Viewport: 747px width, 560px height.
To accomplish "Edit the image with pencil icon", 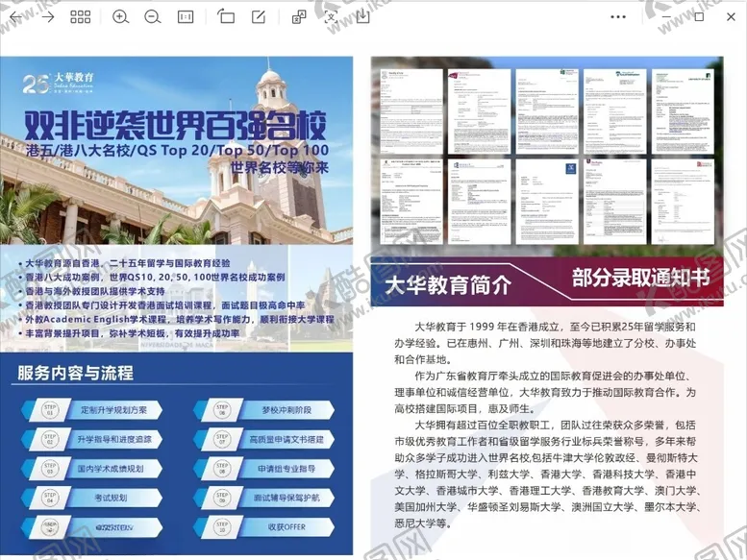I will [259, 17].
